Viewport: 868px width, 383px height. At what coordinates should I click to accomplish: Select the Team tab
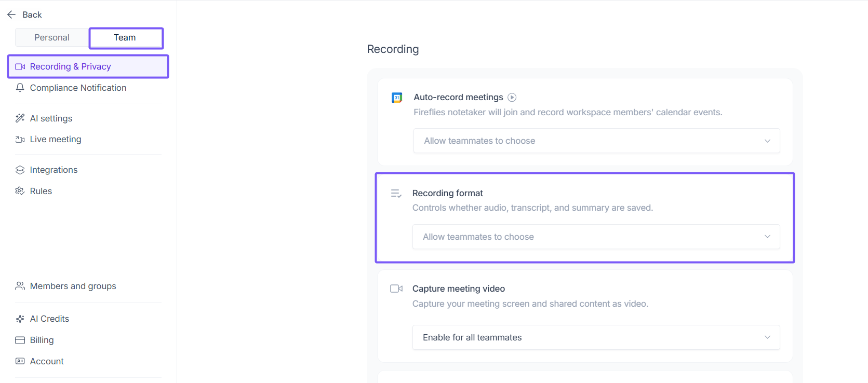(125, 37)
